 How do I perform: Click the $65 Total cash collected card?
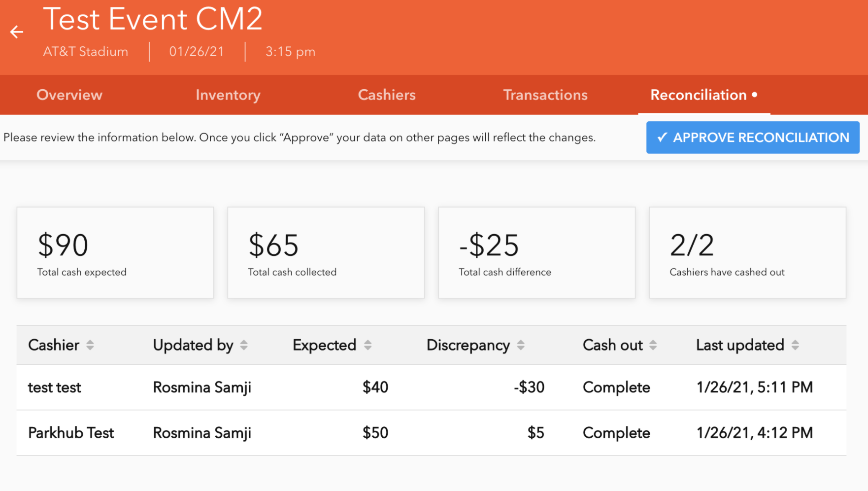click(326, 252)
